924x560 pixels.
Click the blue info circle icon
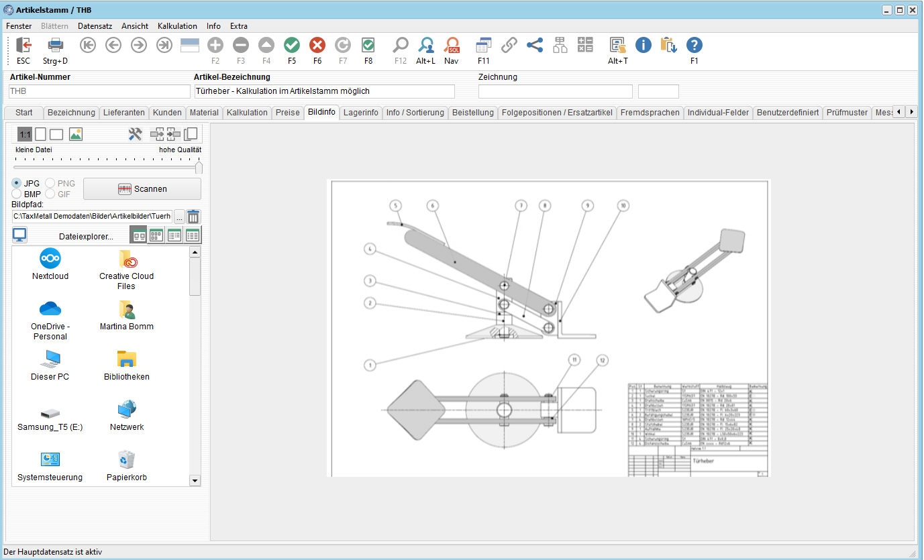click(x=644, y=46)
